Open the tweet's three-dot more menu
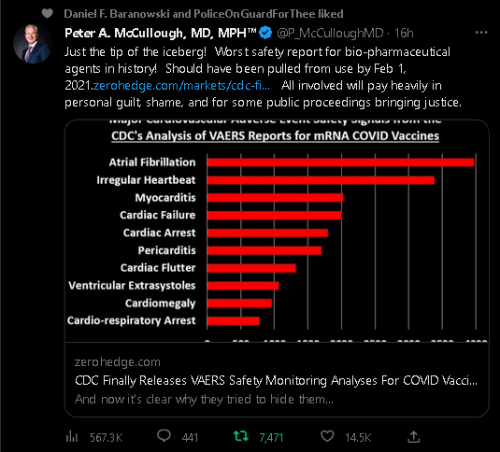Image resolution: width=500 pixels, height=452 pixels. 481,33
